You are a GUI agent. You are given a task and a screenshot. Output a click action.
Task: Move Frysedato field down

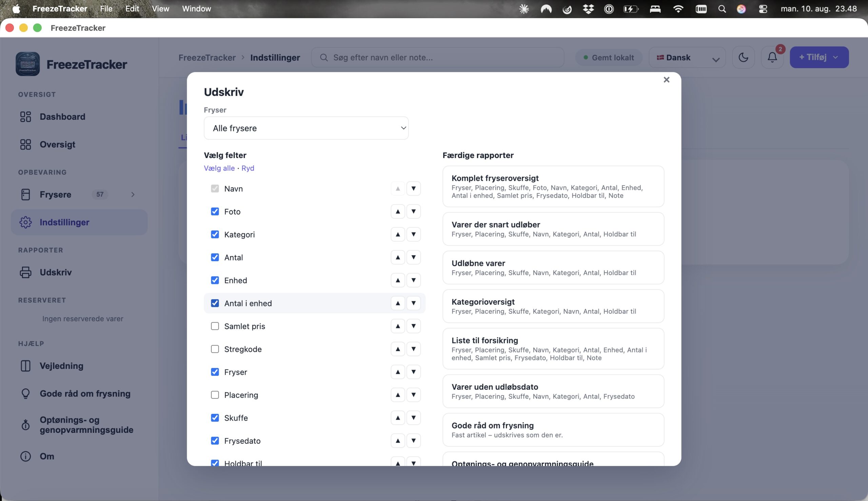[x=413, y=441]
